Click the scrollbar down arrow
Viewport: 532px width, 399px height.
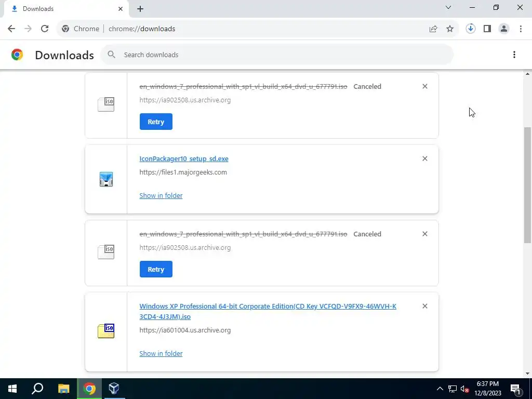528,374
